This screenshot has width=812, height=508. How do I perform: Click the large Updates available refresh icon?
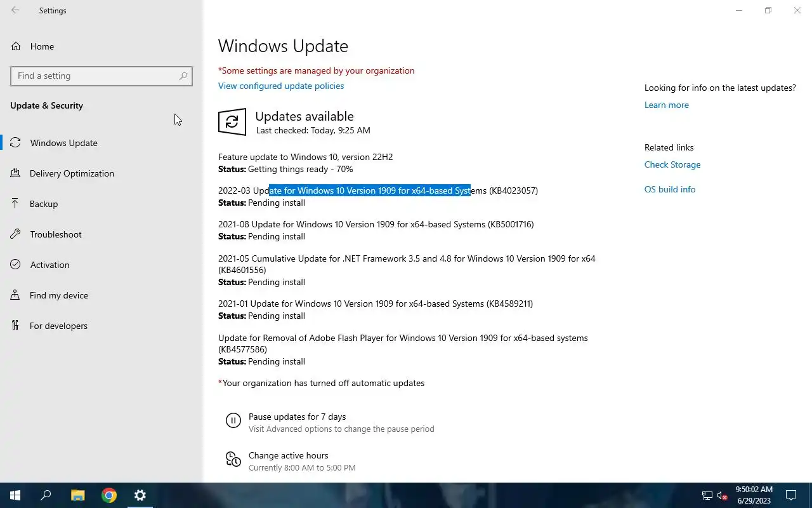(232, 122)
